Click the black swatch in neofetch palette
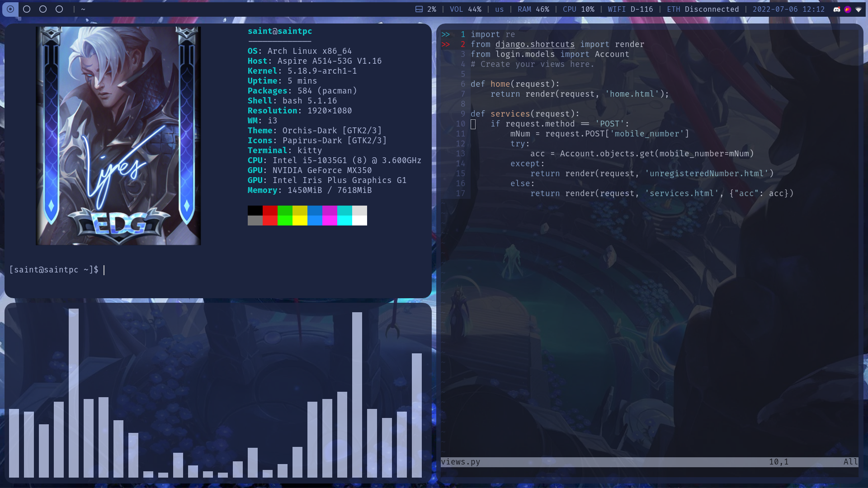 pyautogui.click(x=255, y=211)
